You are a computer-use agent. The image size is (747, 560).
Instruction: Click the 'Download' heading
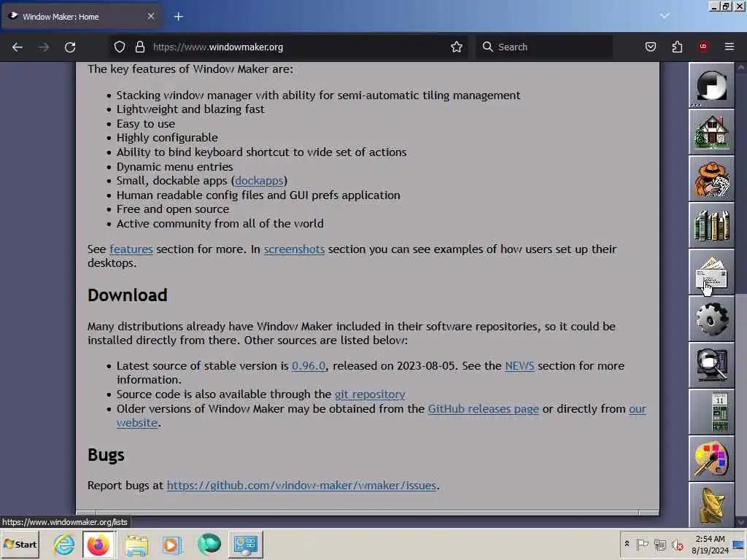tap(127, 295)
